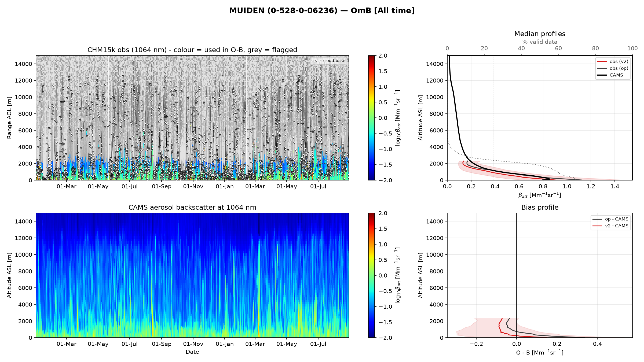Click the '80' tick on % valid data axis

[595, 48]
